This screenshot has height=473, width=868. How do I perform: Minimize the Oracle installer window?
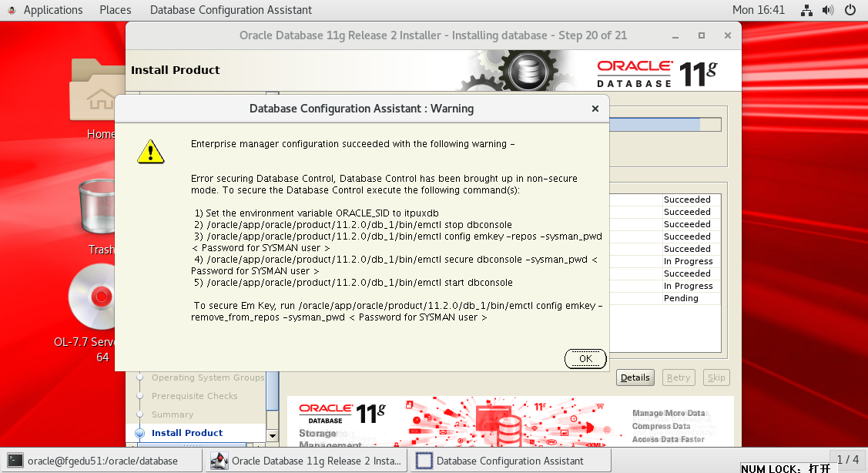tap(675, 36)
